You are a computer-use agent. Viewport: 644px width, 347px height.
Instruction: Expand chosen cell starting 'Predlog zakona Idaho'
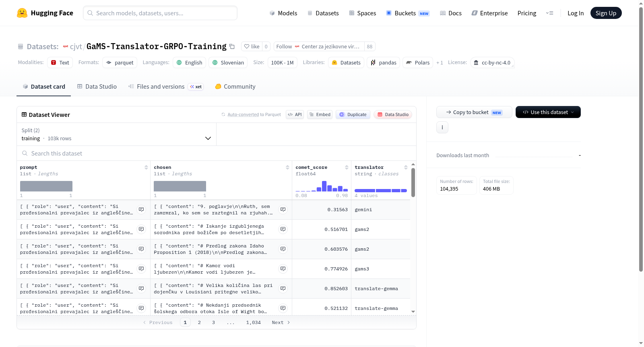[x=283, y=249]
